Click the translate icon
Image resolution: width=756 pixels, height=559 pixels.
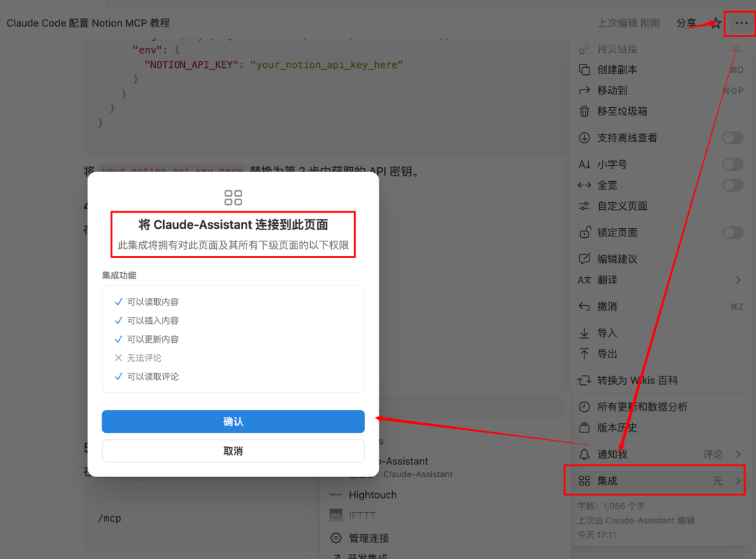click(584, 280)
